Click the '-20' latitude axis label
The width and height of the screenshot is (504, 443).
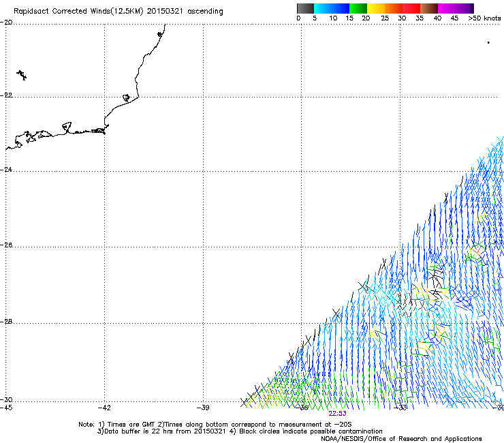coord(6,22)
